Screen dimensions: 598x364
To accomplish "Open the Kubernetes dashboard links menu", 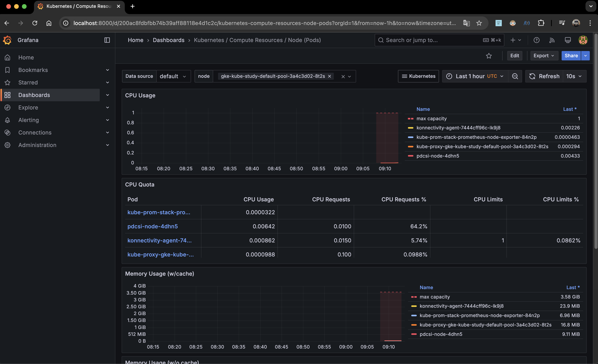I will coord(418,76).
